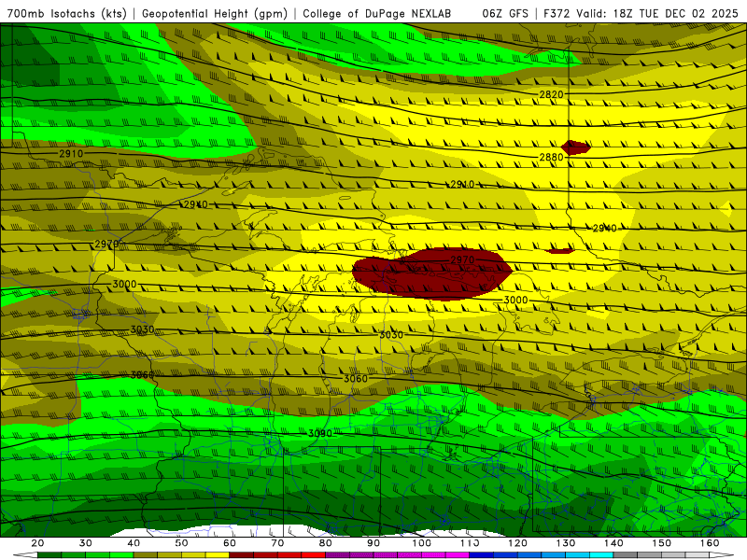
Task: Click legend value 60
Action: (230, 543)
